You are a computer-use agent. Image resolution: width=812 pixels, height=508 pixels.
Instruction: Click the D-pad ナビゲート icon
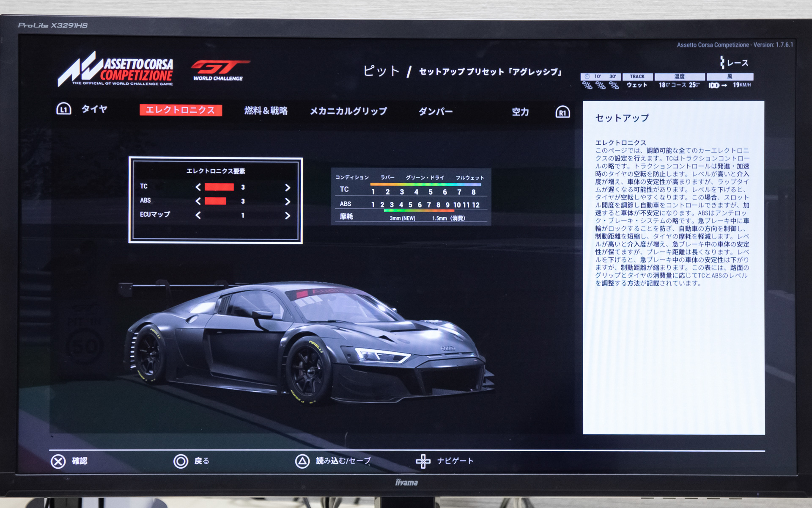click(x=422, y=461)
